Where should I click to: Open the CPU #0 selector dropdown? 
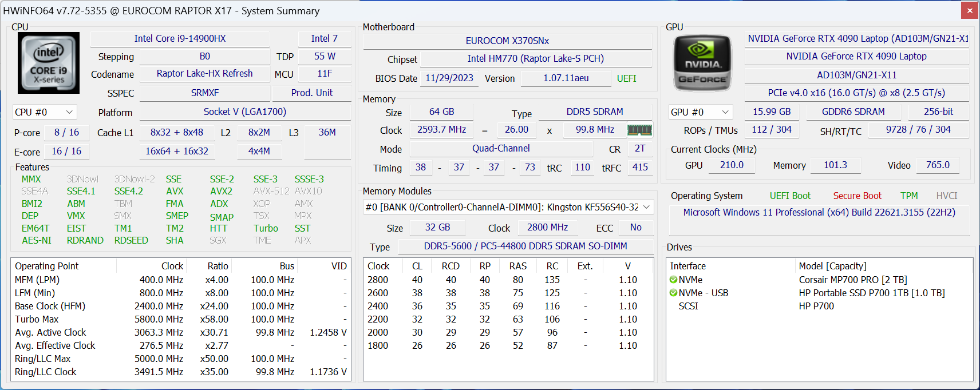point(45,112)
